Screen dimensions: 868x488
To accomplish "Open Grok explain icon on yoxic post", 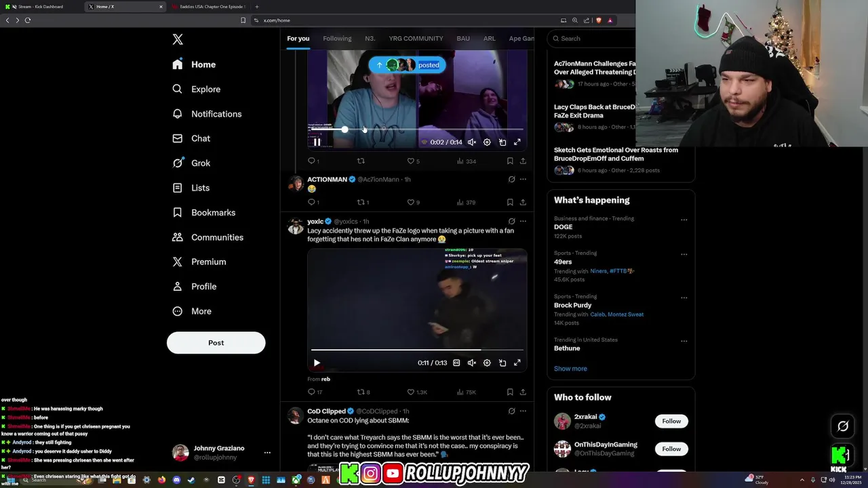I will [511, 222].
